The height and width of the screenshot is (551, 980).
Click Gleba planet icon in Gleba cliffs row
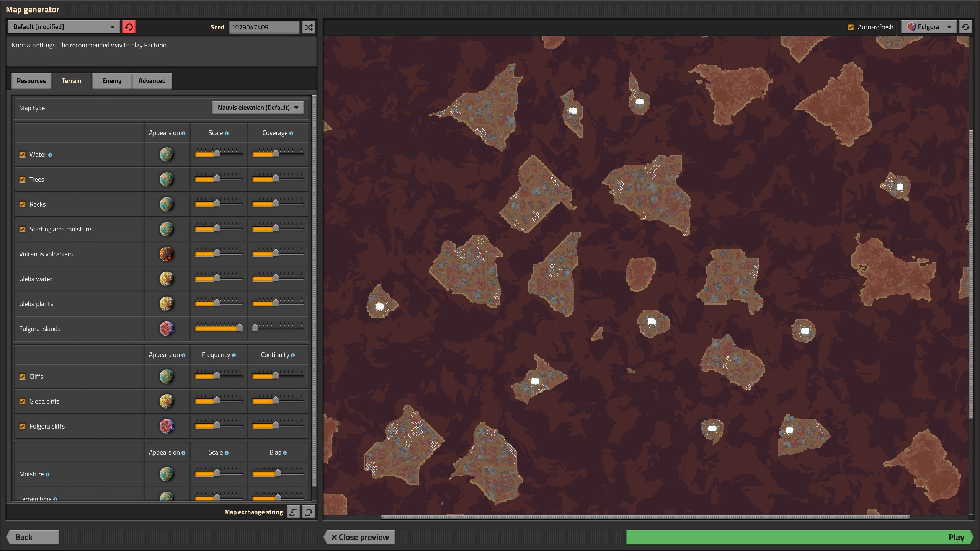click(167, 401)
